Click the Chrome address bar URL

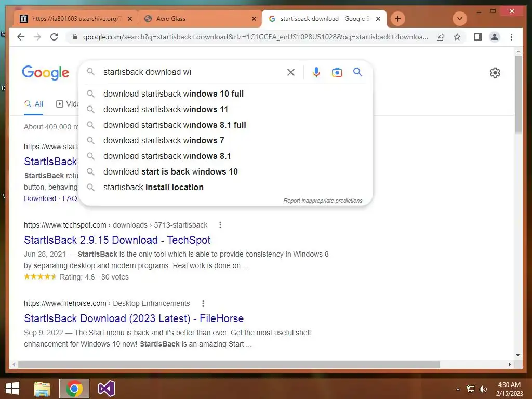pos(255,37)
